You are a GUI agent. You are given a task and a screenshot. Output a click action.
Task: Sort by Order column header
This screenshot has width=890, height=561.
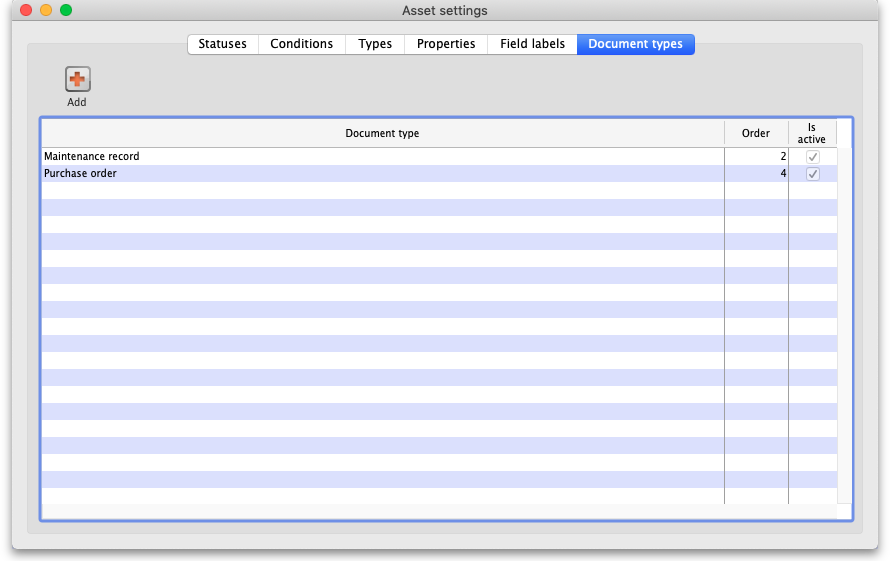click(x=756, y=134)
